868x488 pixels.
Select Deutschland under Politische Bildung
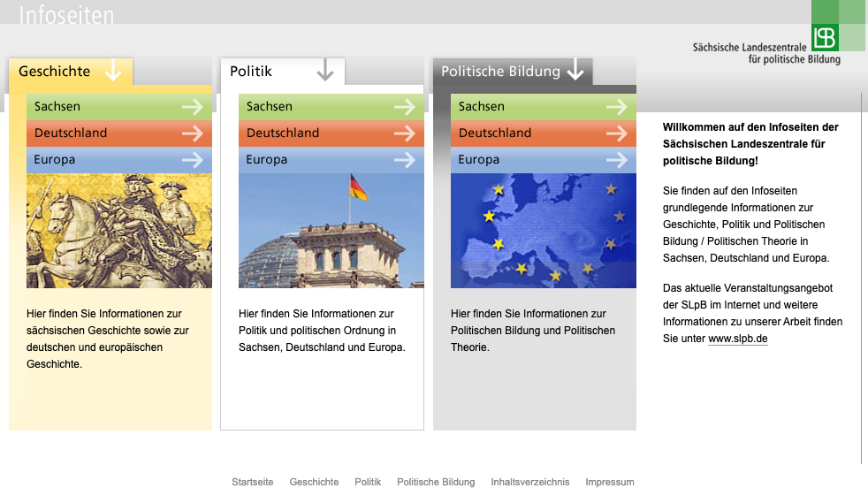(495, 133)
